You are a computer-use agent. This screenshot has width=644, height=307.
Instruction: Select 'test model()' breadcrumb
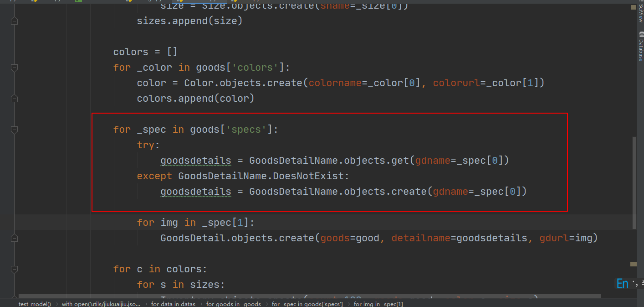click(x=35, y=304)
